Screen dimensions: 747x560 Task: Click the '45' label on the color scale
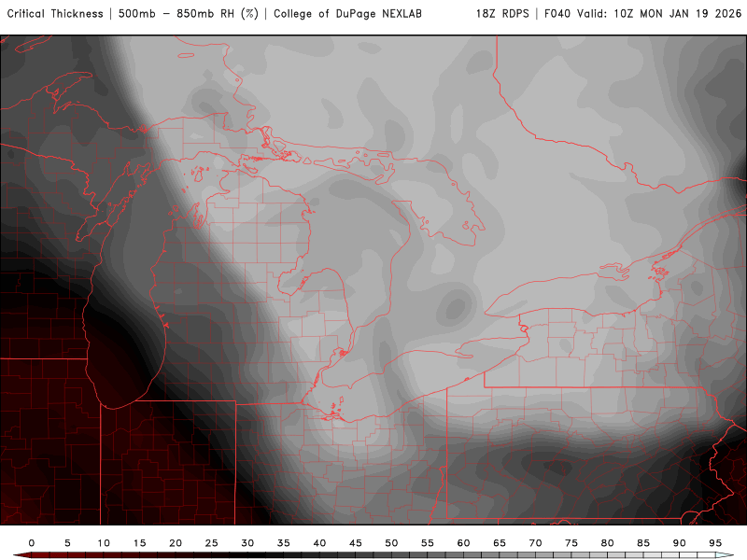pyautogui.click(x=356, y=543)
